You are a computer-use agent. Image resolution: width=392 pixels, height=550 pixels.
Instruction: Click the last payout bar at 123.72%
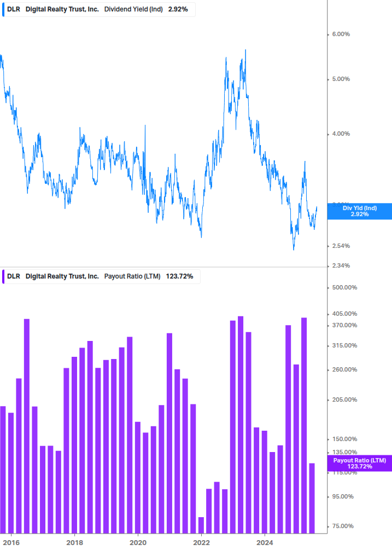pyautogui.click(x=312, y=499)
